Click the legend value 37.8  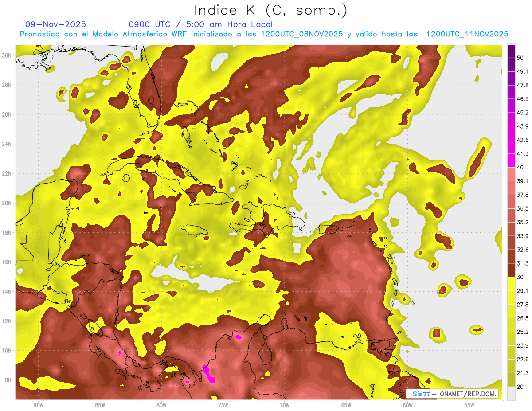(x=523, y=195)
